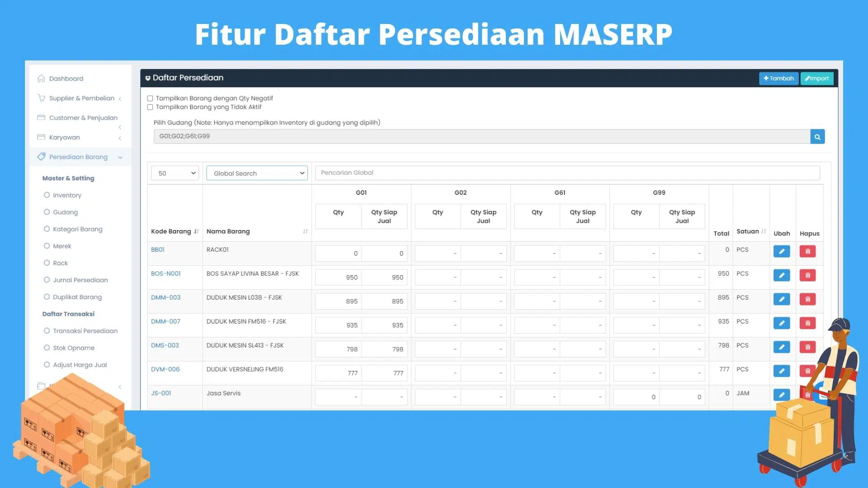868x488 pixels.
Task: Select Merek in sidebar
Action: (62, 246)
